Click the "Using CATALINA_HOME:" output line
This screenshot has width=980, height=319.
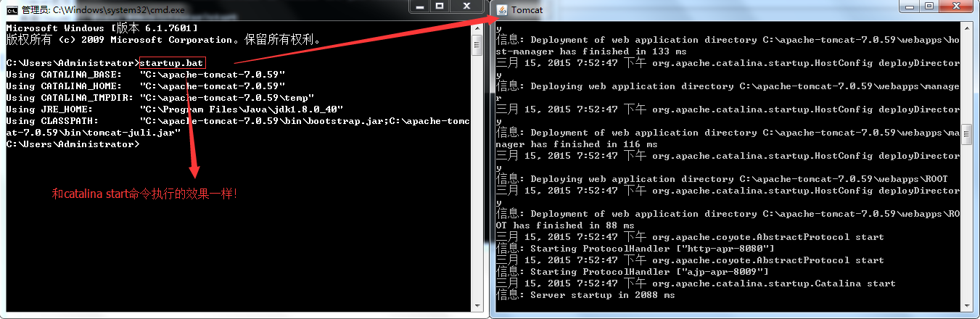coord(145,86)
